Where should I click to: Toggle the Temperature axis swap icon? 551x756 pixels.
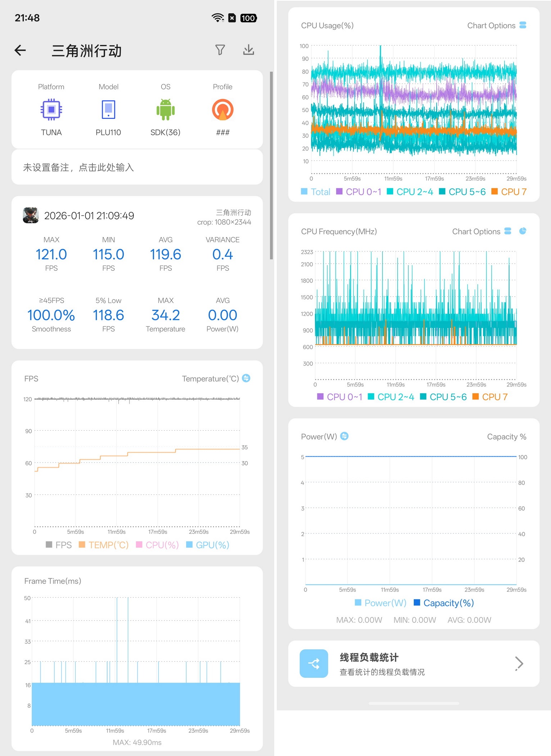[x=246, y=378]
